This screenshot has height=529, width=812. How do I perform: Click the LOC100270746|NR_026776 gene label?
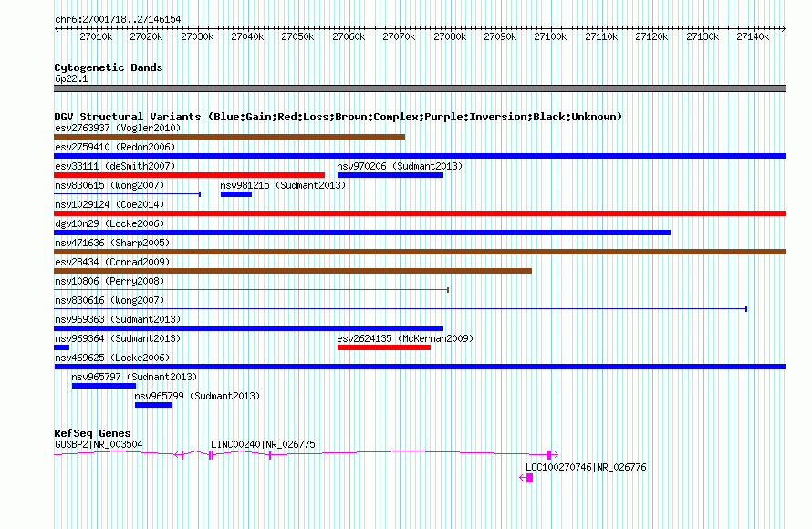[586, 467]
